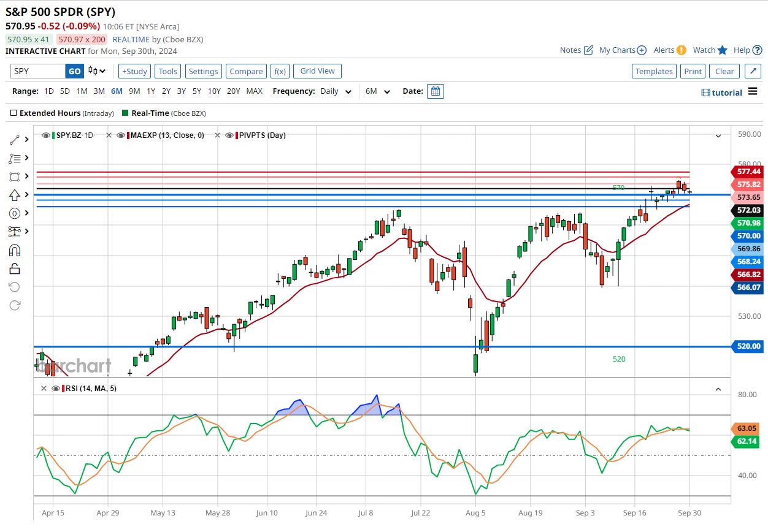Select the rectangle shape drawing tool

pyautogui.click(x=15, y=177)
